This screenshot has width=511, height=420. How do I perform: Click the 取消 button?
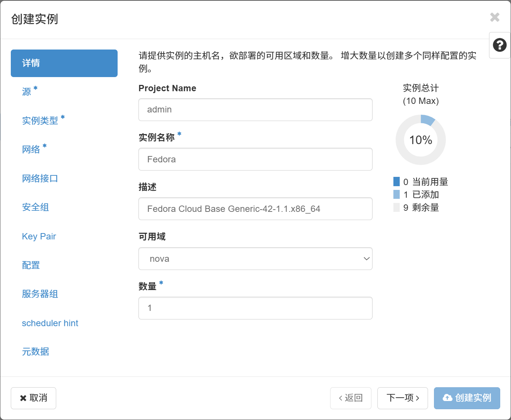click(x=33, y=398)
